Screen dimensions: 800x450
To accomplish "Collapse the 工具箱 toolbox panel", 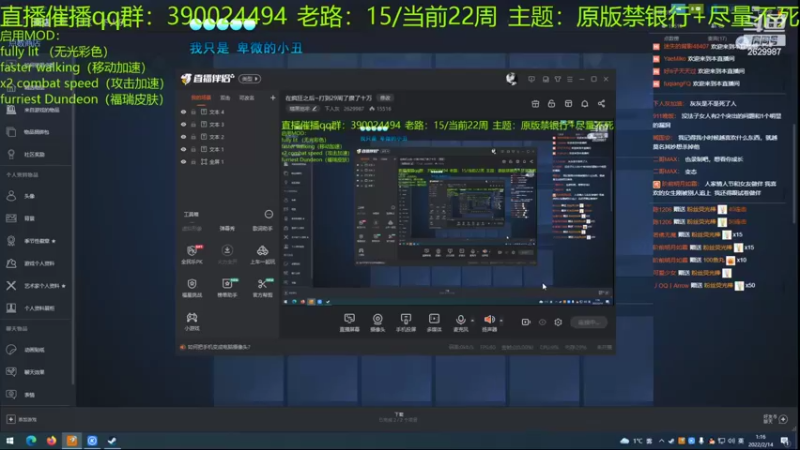I will [268, 214].
